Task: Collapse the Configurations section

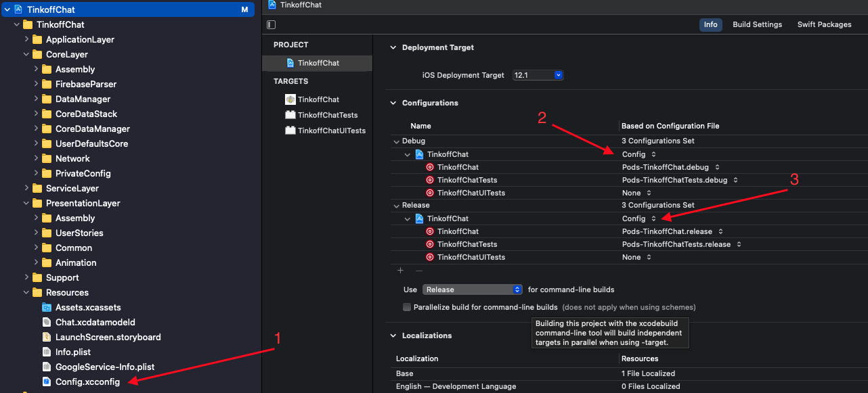Action: click(393, 103)
